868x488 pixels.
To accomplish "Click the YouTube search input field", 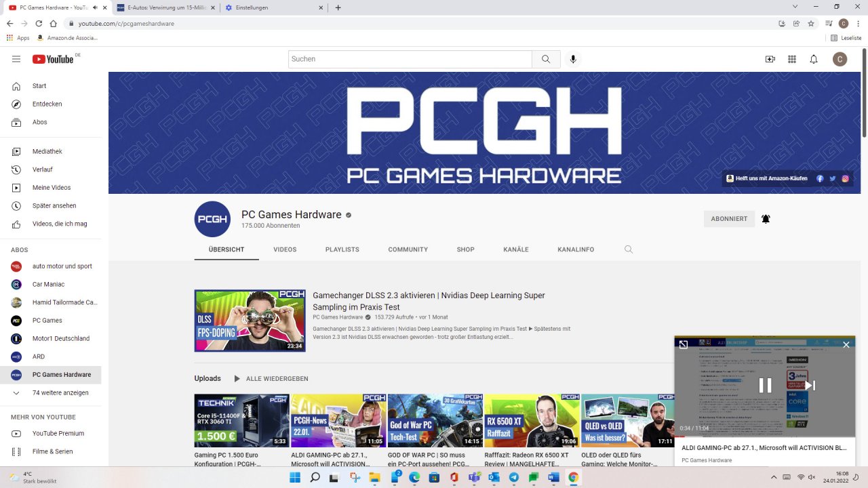I will [410, 59].
